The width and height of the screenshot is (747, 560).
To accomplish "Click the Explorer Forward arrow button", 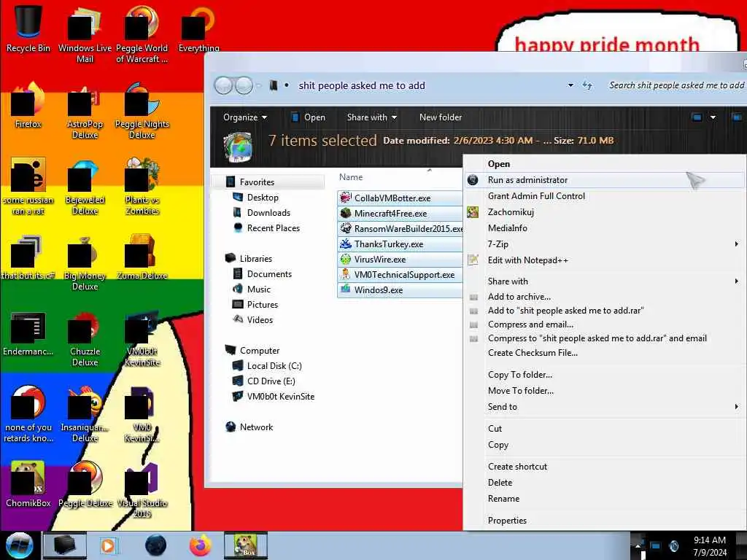I will coord(244,86).
